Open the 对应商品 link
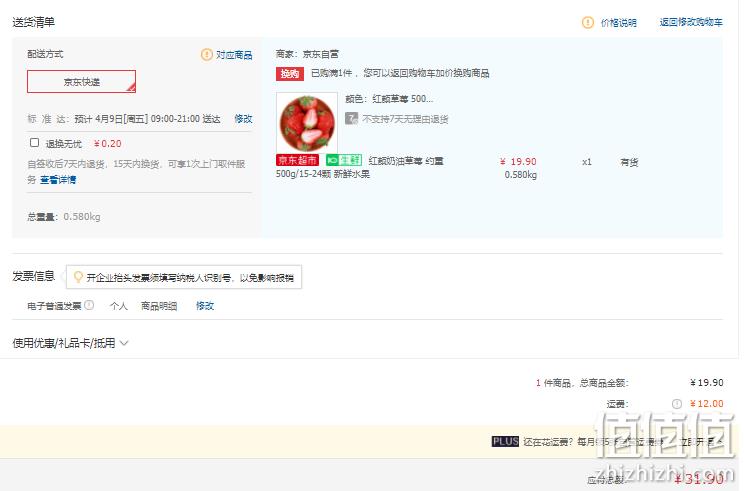 point(234,55)
